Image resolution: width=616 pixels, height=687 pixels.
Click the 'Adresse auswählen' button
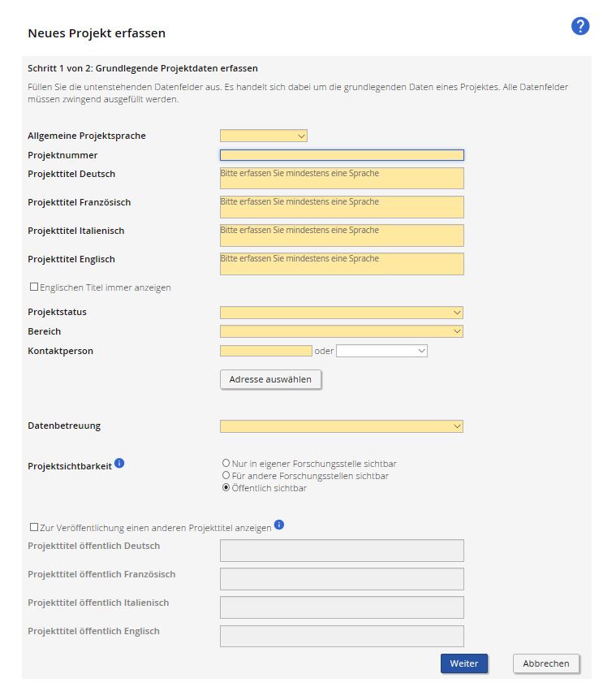click(270, 379)
